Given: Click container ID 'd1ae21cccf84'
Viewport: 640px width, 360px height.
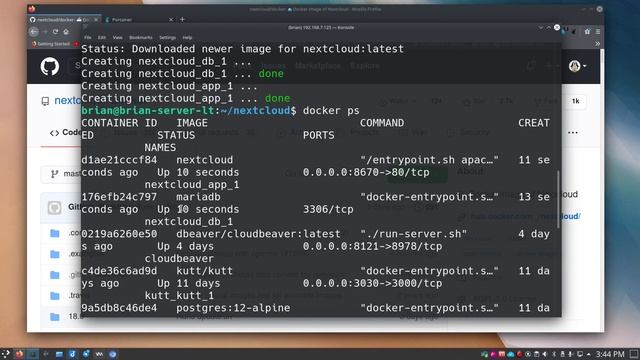Looking at the screenshot, I should click(119, 160).
